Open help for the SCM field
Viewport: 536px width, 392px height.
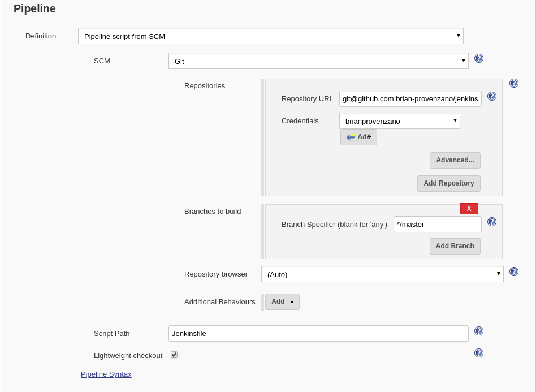click(479, 58)
